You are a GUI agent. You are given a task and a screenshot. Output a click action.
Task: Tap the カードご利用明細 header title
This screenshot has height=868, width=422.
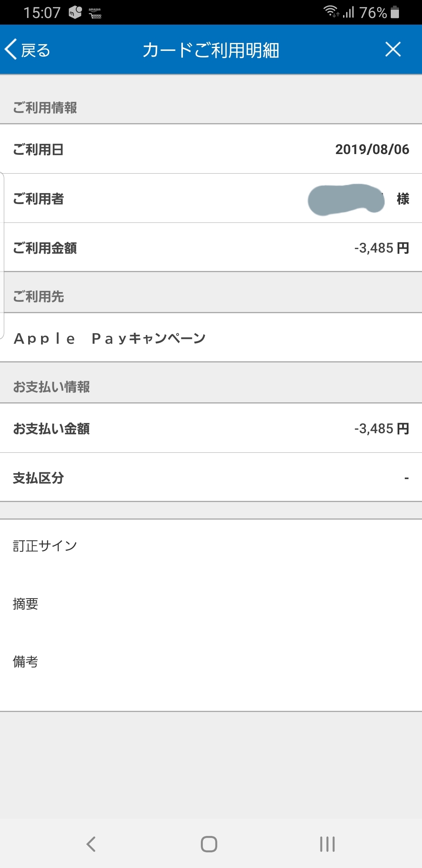coord(211,50)
